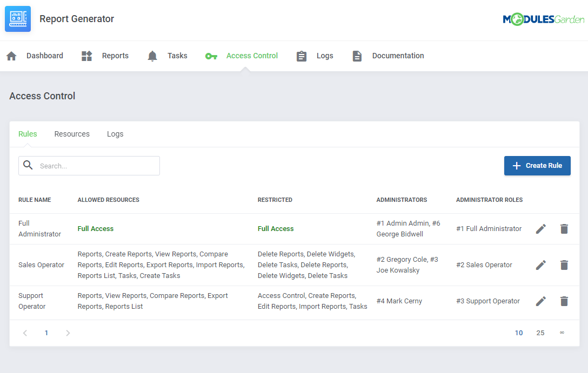Viewport: 588px width, 373px height.
Task: Show unlimited entries with infinity option
Action: coord(562,333)
